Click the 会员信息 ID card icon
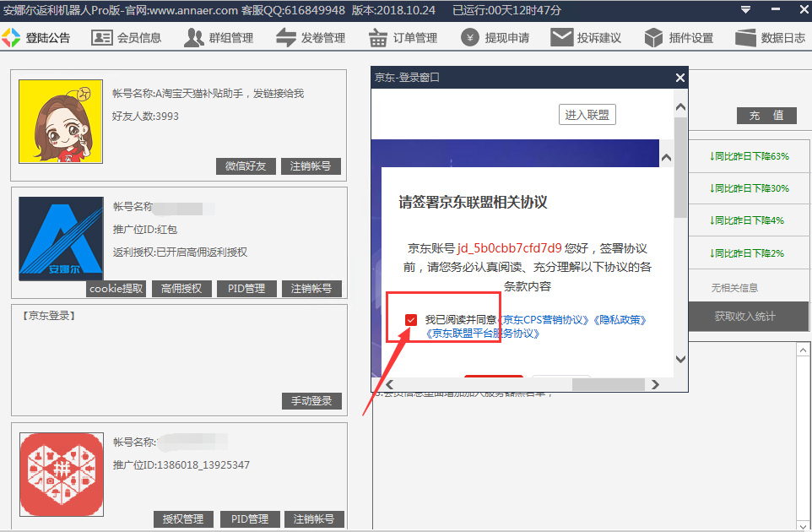Image resolution: width=812 pixels, height=532 pixels. click(101, 37)
